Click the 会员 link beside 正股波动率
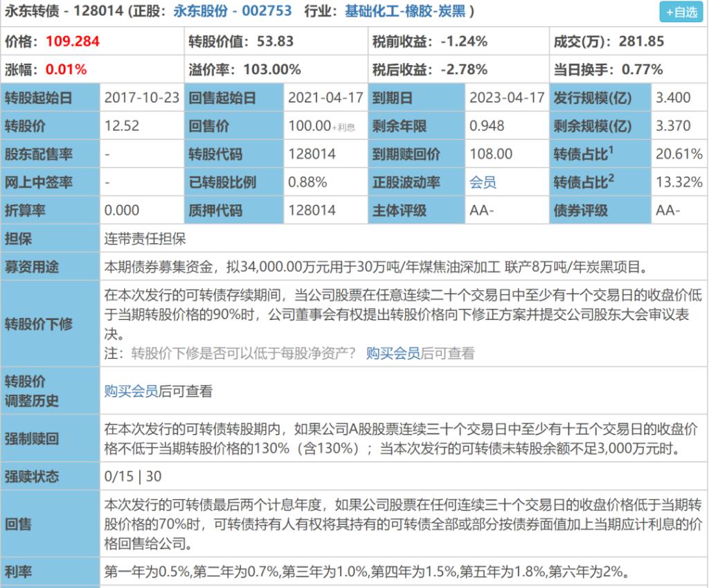 point(483,182)
